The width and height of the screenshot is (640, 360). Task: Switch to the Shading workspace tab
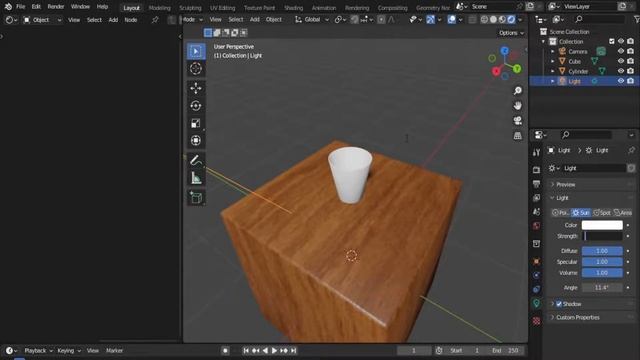(293, 8)
